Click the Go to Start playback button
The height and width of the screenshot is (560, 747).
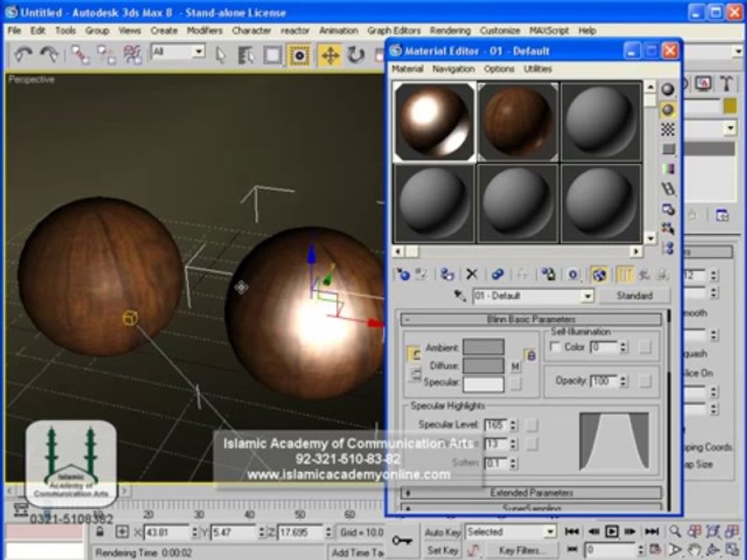point(572,531)
